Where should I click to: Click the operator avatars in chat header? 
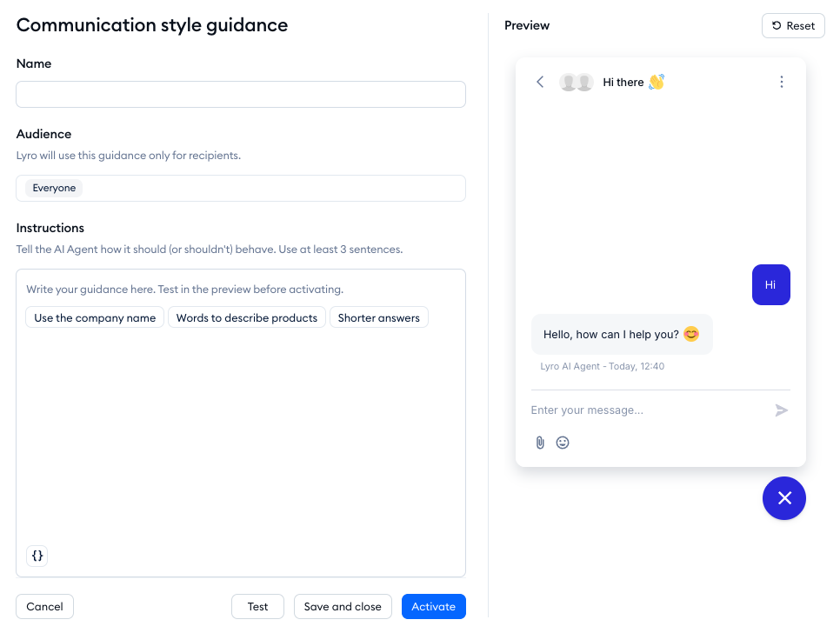point(577,82)
